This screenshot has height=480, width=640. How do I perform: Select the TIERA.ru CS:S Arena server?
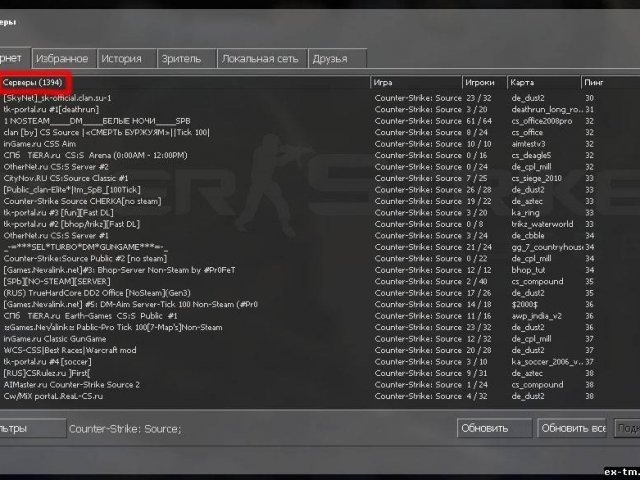click(320, 155)
